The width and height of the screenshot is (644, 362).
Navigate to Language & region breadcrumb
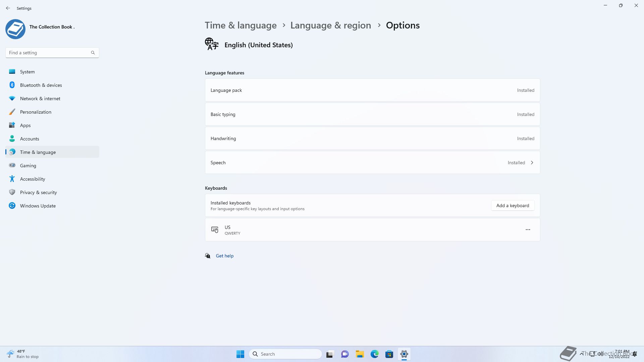(330, 25)
